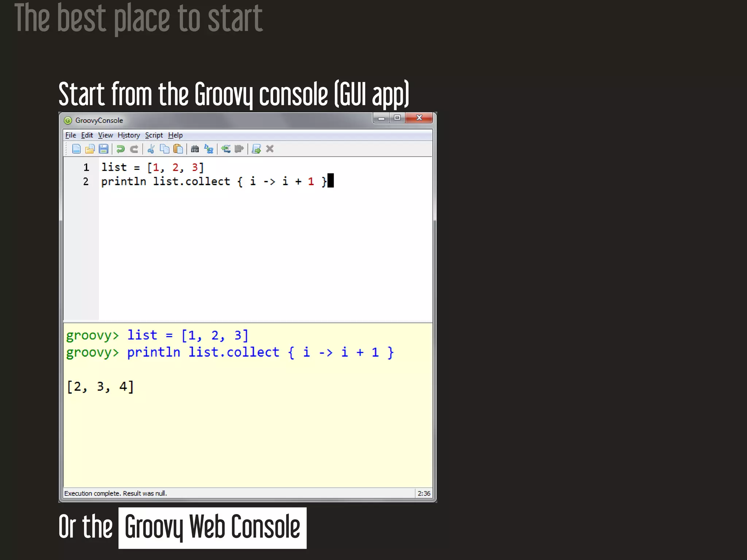
Task: Click the cursor position indicator '2:36'
Action: click(424, 493)
